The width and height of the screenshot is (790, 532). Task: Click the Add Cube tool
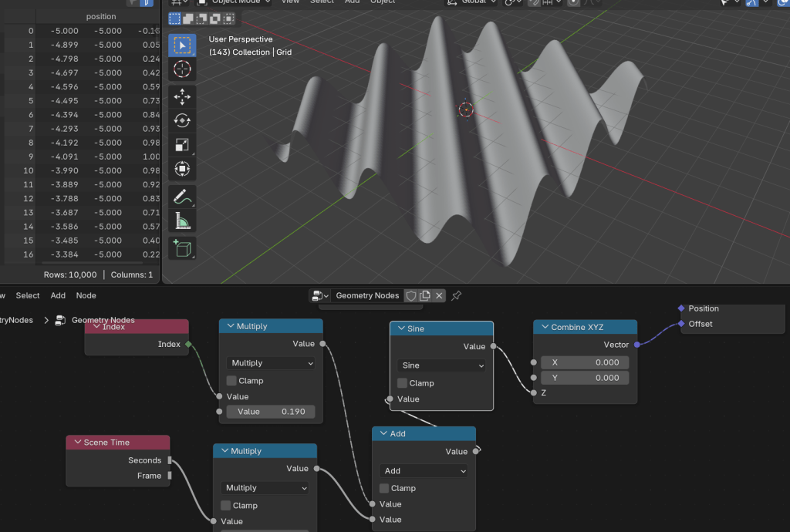(182, 248)
